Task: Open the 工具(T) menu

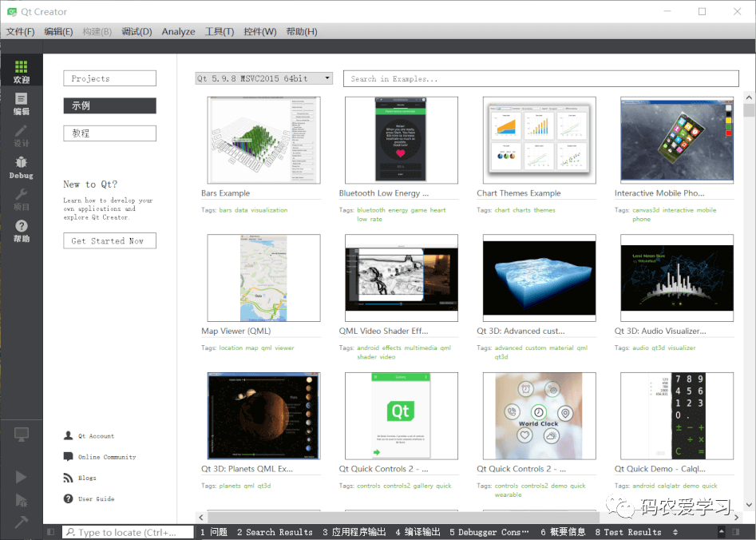Action: [x=220, y=31]
